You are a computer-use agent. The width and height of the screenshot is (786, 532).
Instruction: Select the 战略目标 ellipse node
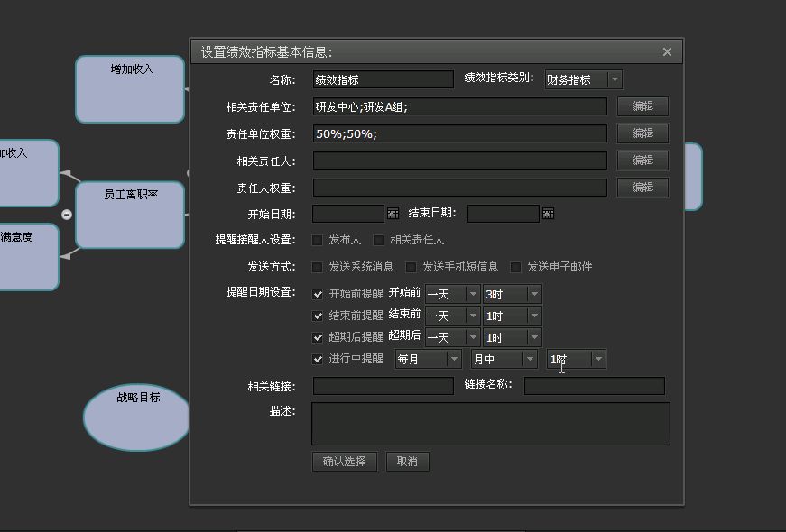coord(137,417)
